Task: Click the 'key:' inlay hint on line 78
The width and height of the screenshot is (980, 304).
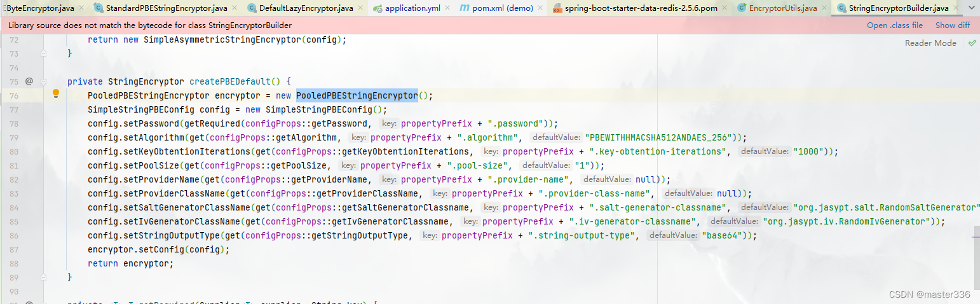Action: (389, 123)
